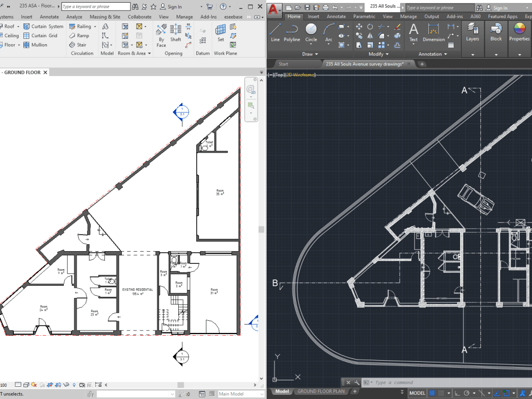Click the Ceiling button in Revit ribbon

(10, 35)
